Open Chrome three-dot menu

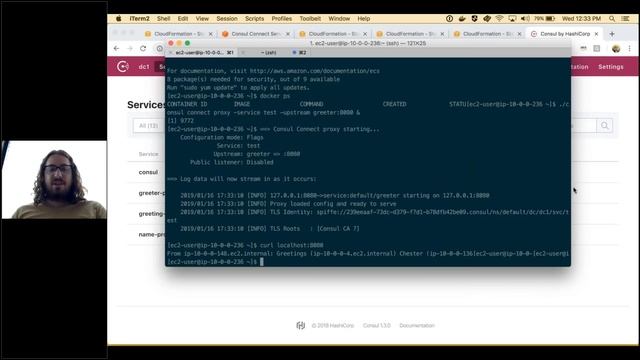click(x=629, y=49)
